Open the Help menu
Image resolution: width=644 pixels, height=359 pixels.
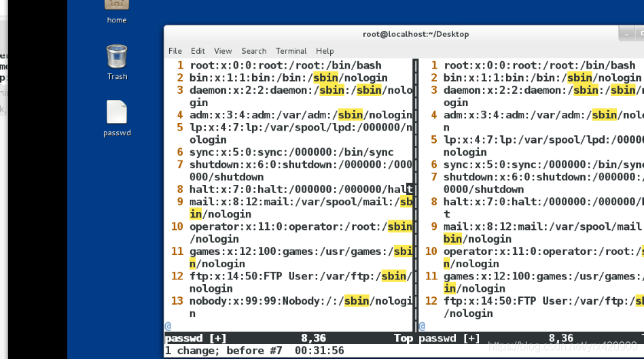[325, 51]
